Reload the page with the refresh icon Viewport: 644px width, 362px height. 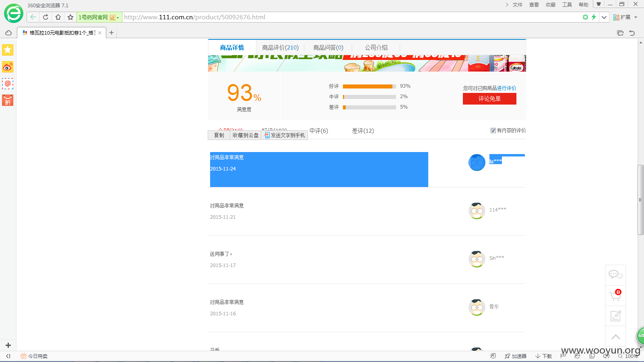coord(45,17)
